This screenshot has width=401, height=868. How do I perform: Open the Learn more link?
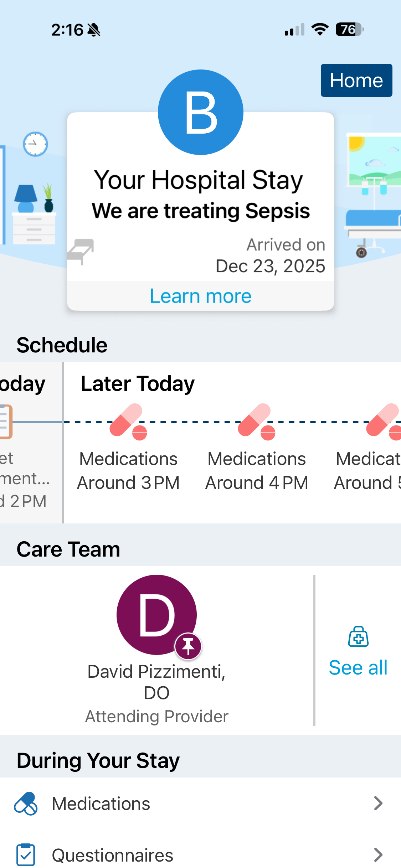pos(201,296)
